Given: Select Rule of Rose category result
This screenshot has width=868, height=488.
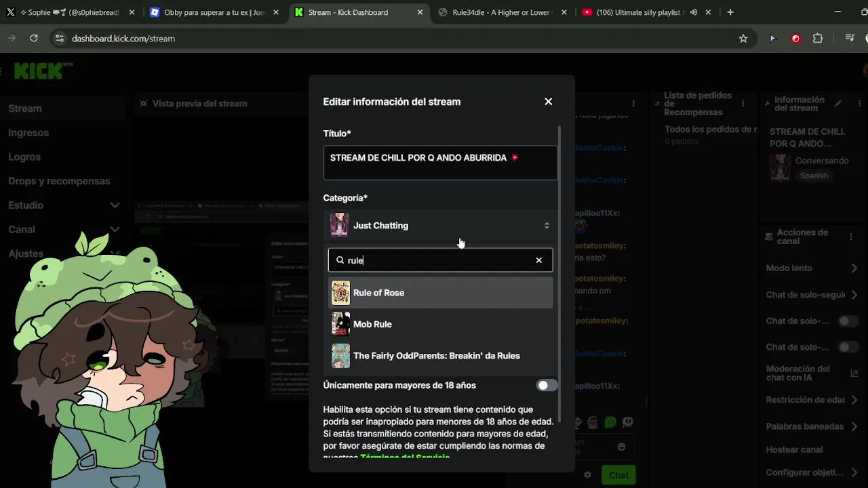Looking at the screenshot, I should click(x=441, y=293).
